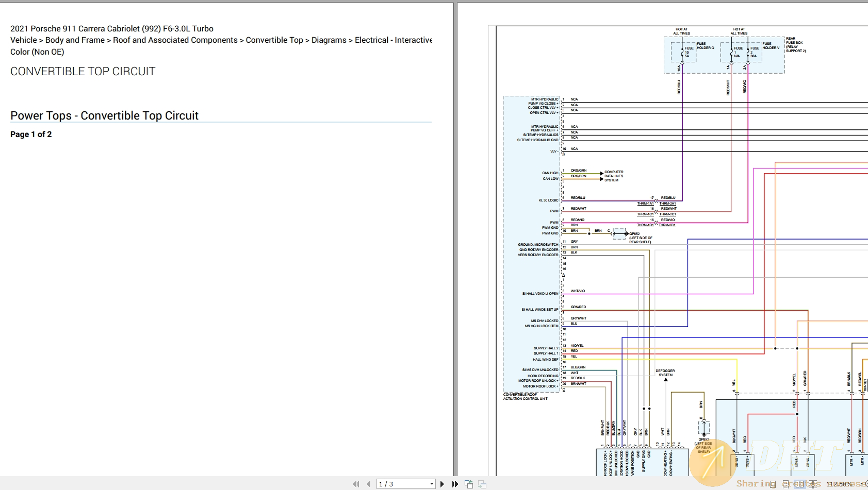
Task: Click the 'SI HALL VDKD LI OPEN' label
Action: click(540, 294)
